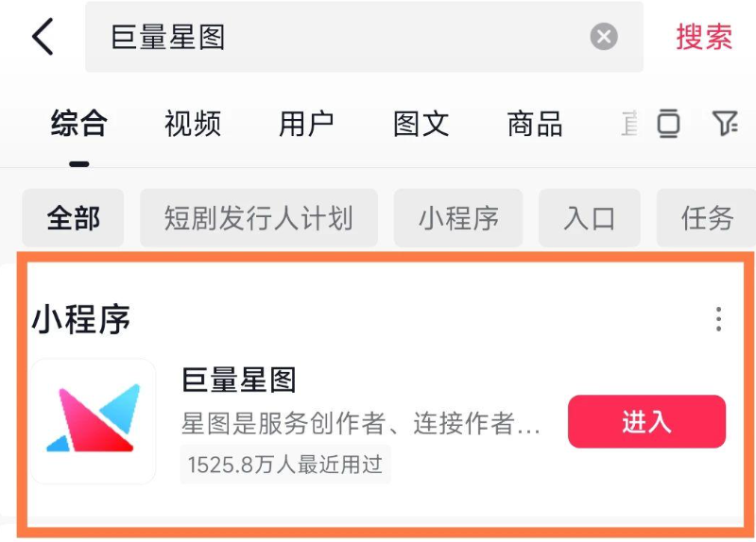Click the 进入 button
The image size is (756, 542).
[646, 421]
